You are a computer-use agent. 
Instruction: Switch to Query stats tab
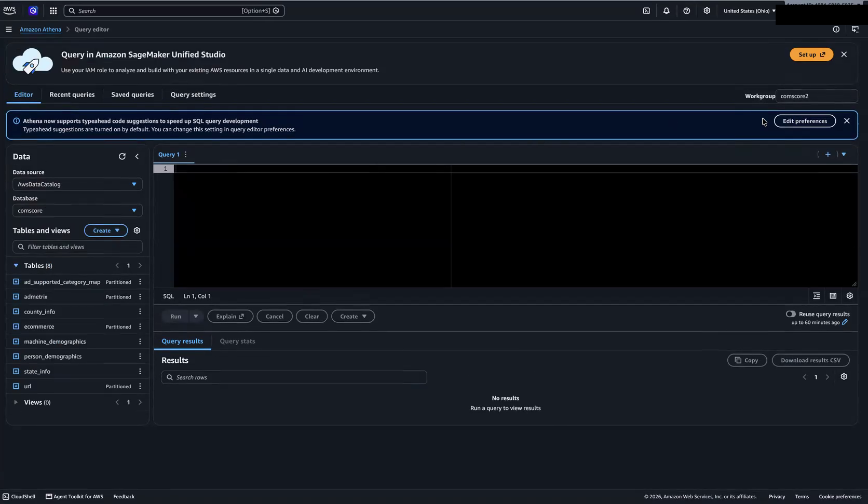[x=237, y=341]
